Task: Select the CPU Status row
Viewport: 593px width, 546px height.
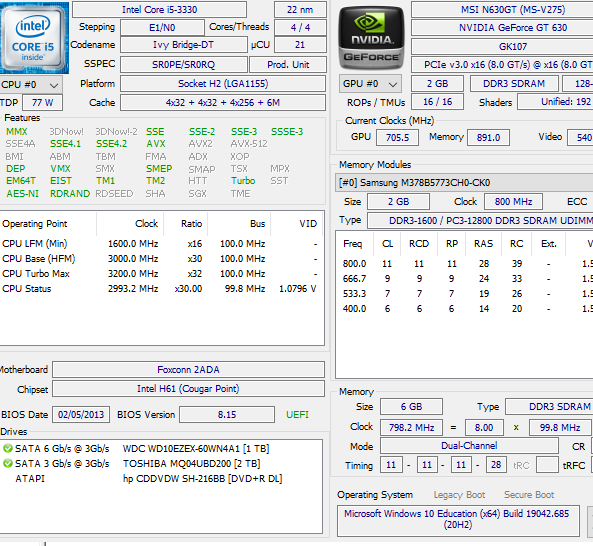Action: [x=161, y=289]
